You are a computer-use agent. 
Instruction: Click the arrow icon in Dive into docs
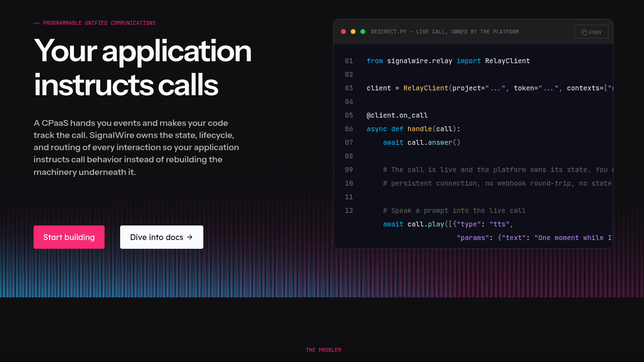[x=190, y=237]
